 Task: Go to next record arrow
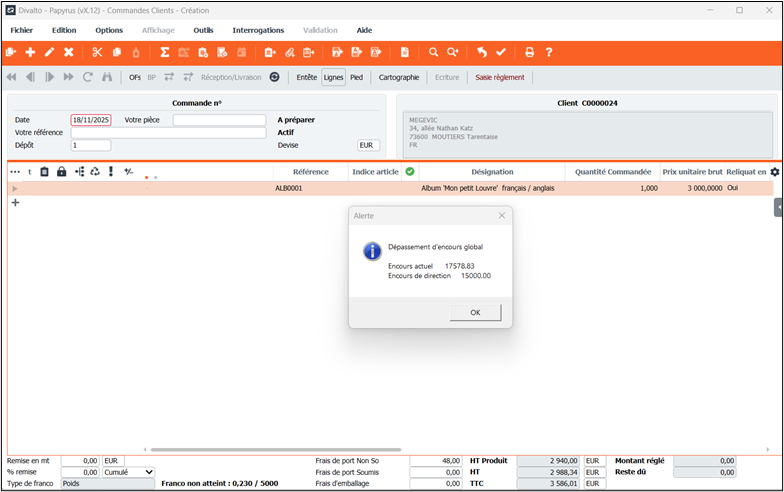click(x=49, y=77)
